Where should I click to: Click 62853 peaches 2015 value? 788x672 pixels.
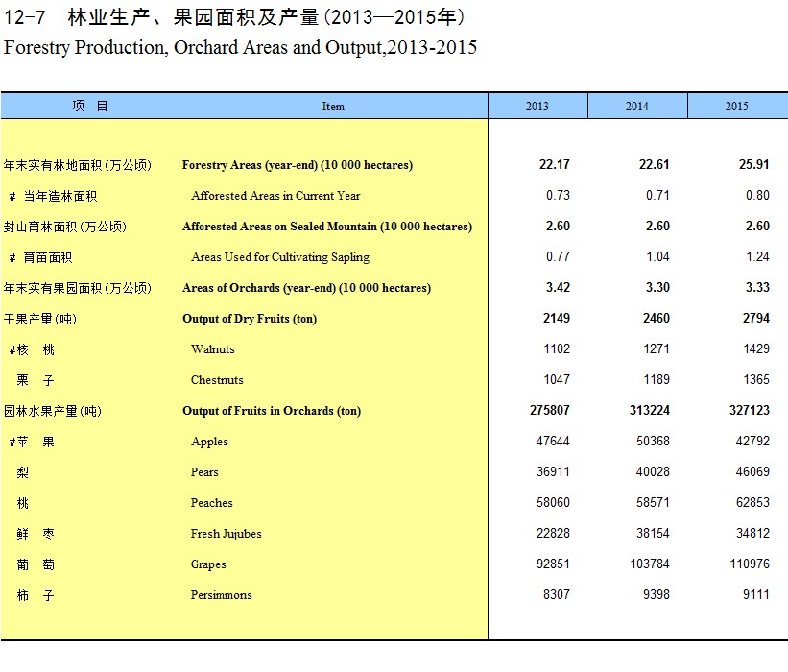tap(752, 502)
